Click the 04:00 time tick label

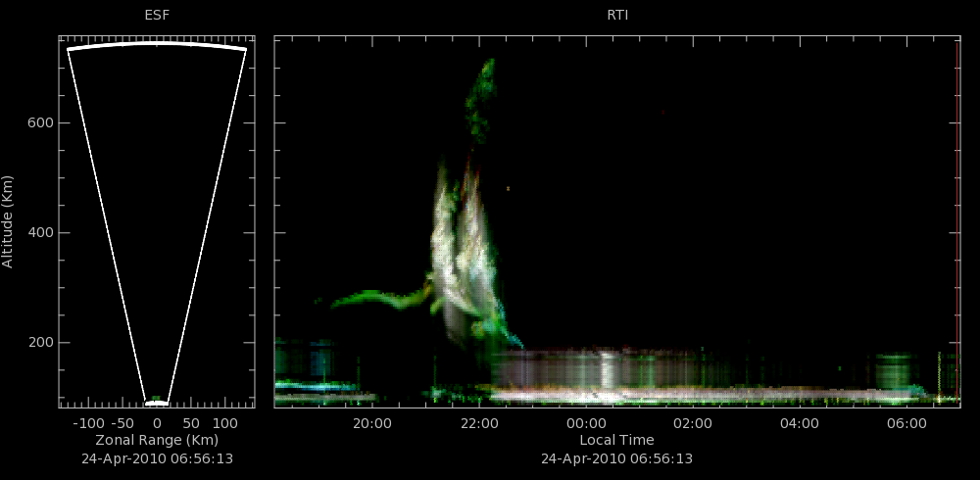800,424
